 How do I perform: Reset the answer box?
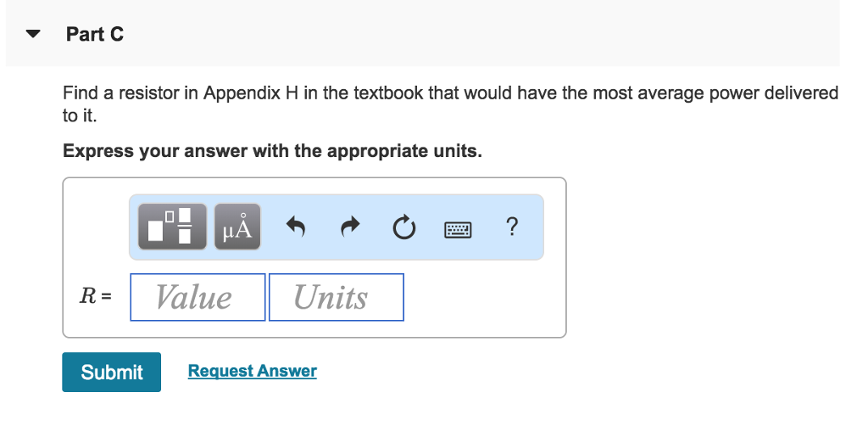404,227
